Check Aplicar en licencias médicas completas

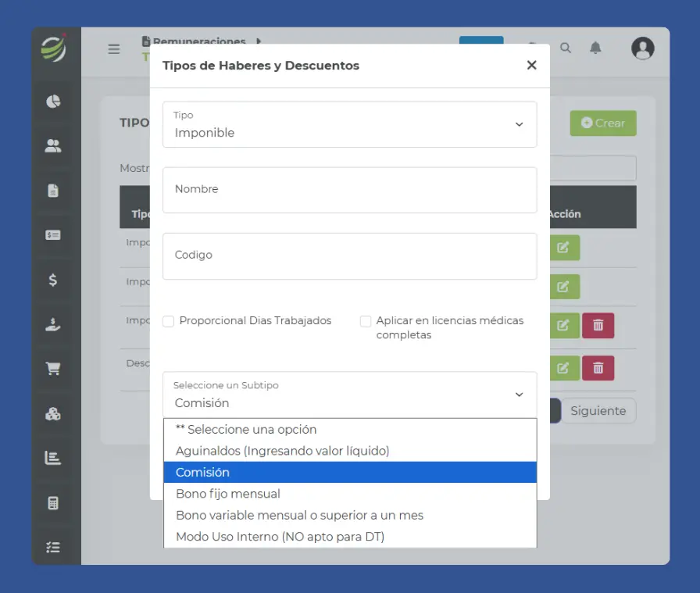[x=366, y=321]
